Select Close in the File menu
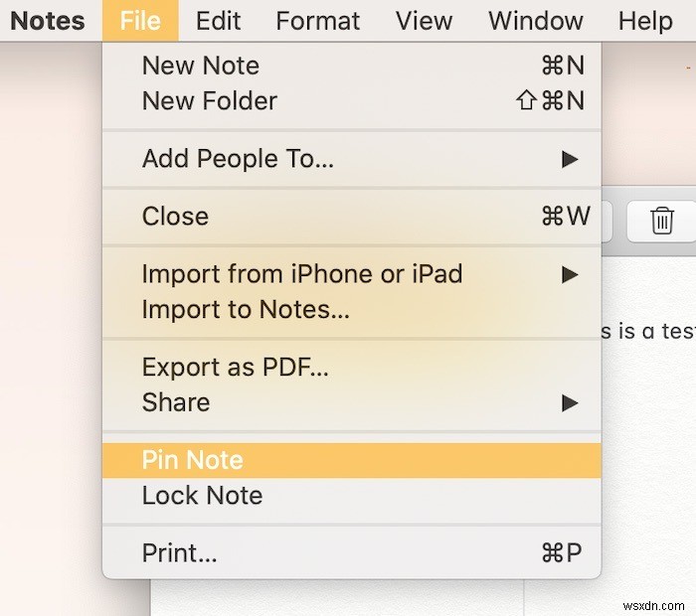The height and width of the screenshot is (616, 696). 352,217
